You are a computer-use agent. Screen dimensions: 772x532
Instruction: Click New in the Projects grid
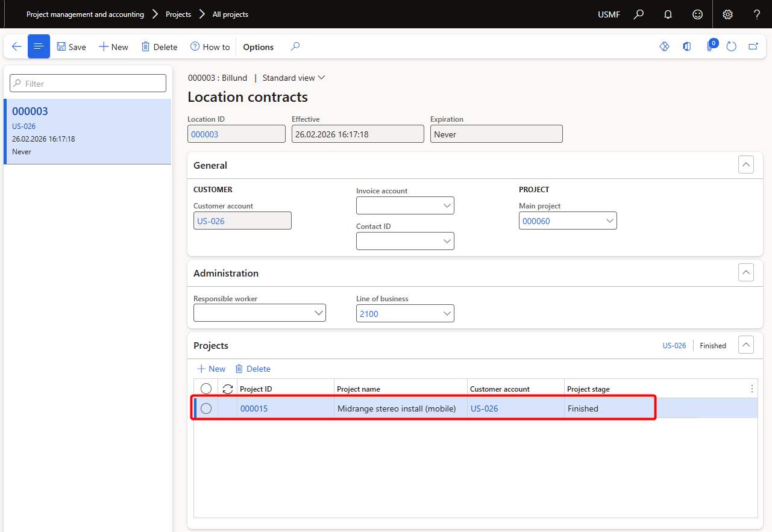[x=211, y=369]
